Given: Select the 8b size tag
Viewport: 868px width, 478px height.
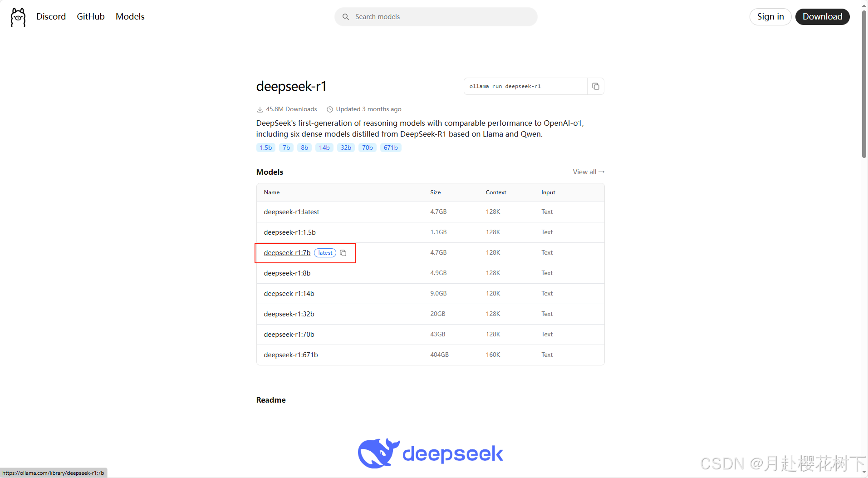Looking at the screenshot, I should click(304, 148).
